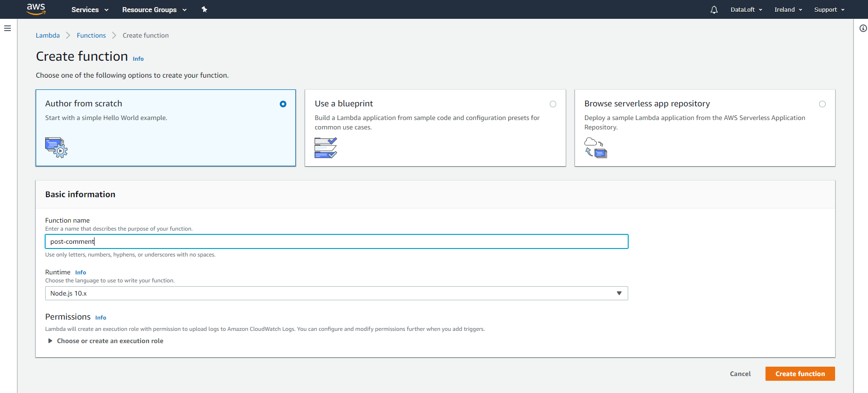The width and height of the screenshot is (868, 393).
Task: Click the serverless app repository cloud icon
Action: click(596, 148)
